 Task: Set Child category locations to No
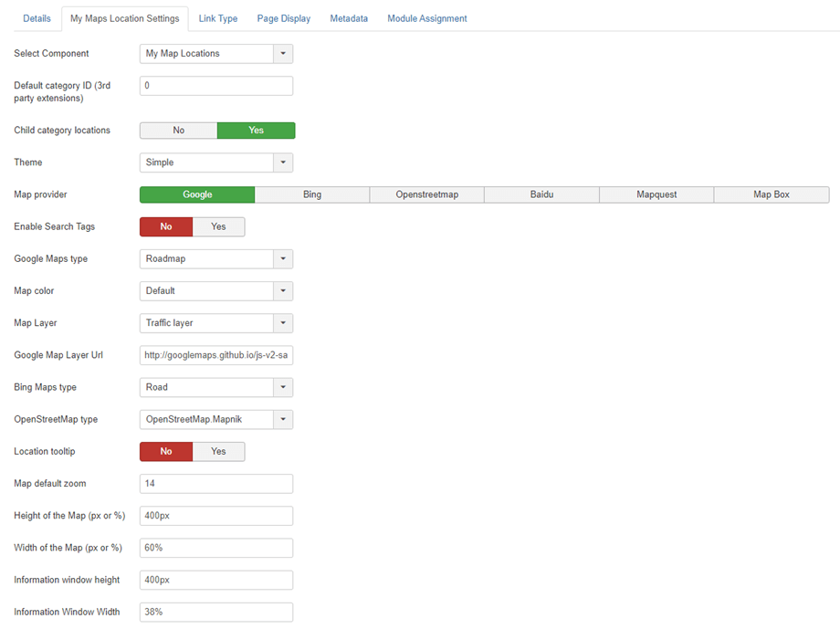point(178,131)
